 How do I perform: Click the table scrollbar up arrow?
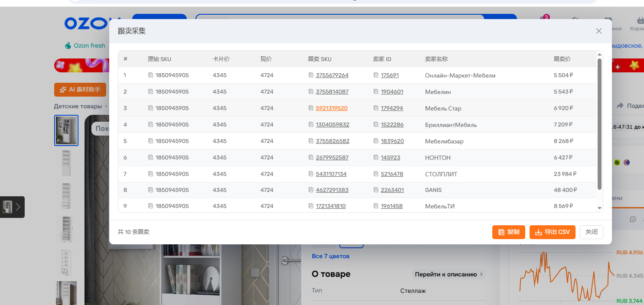pyautogui.click(x=600, y=54)
